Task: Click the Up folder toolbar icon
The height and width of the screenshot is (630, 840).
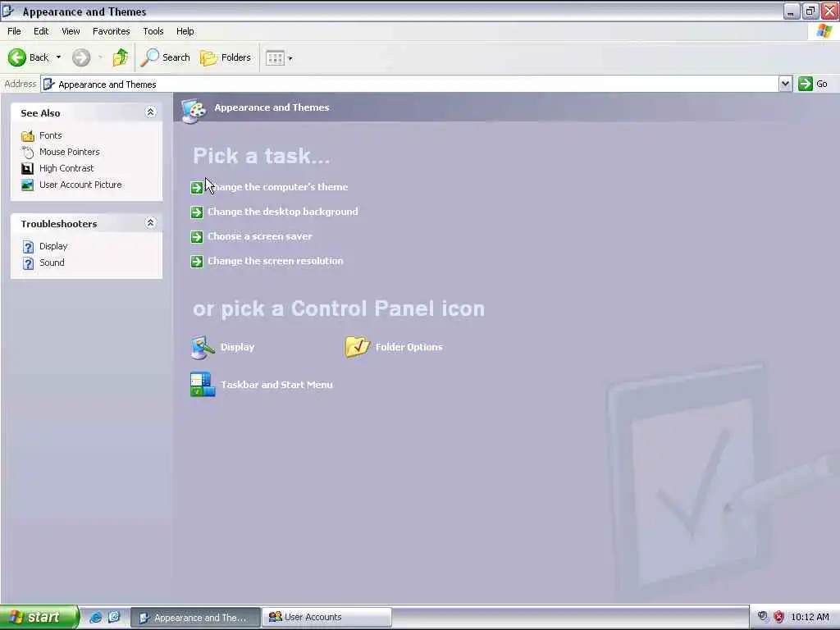Action: [x=120, y=57]
